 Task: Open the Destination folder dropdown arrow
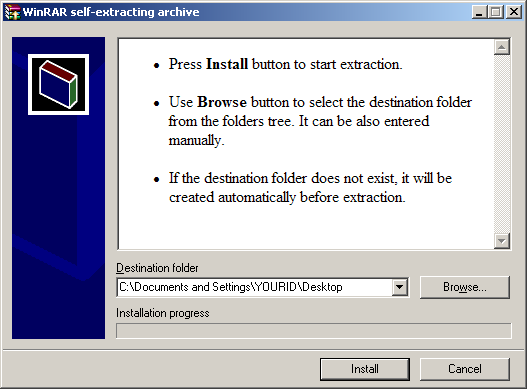pyautogui.click(x=400, y=287)
